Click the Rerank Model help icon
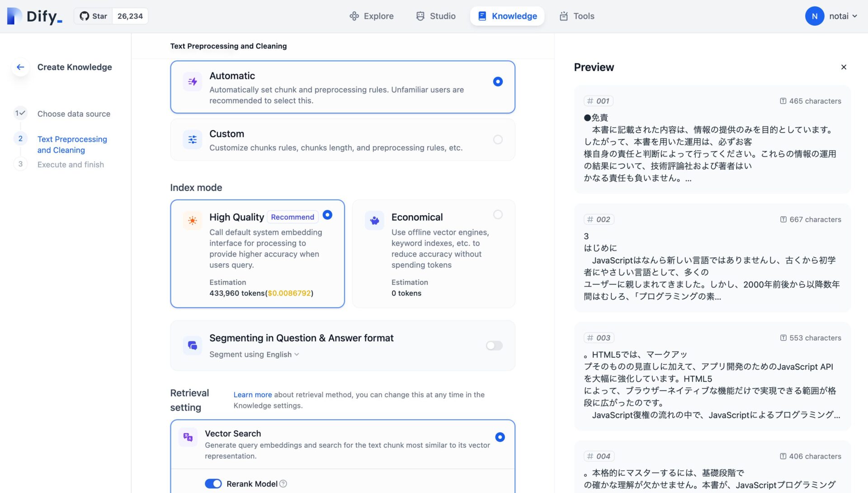Screen dimensions: 868x493 (283, 484)
